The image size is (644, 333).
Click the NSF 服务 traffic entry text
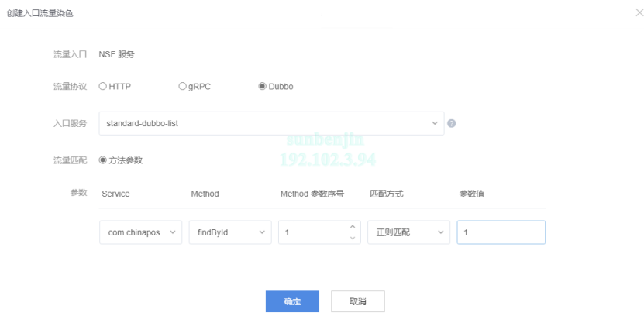[x=116, y=54]
